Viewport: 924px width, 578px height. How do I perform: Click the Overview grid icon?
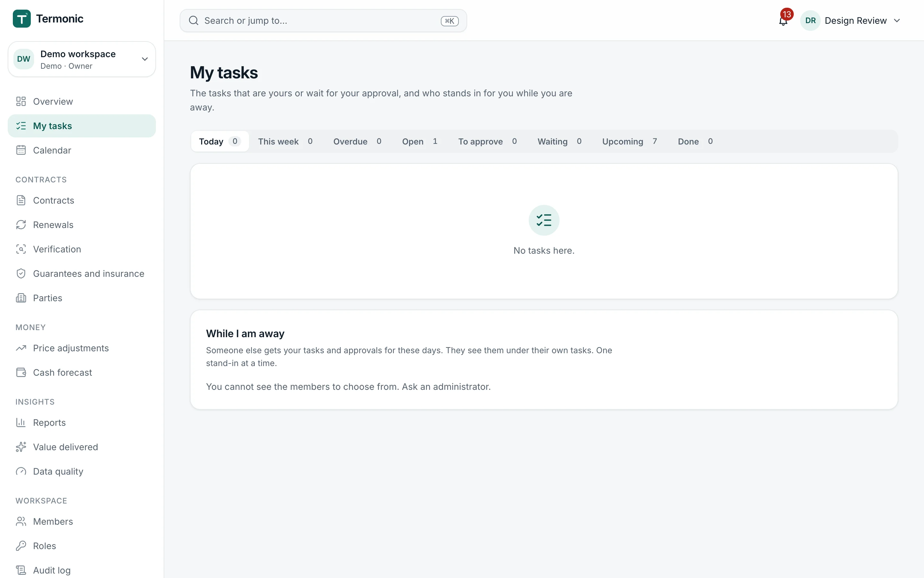pyautogui.click(x=21, y=101)
